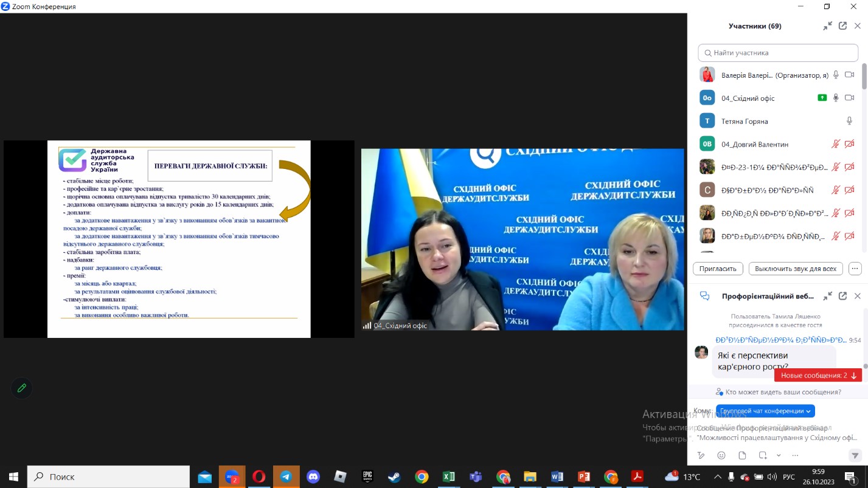This screenshot has height=488, width=868.
Task: Unmute 04_Довгий Валентин microphone
Action: click(x=836, y=144)
